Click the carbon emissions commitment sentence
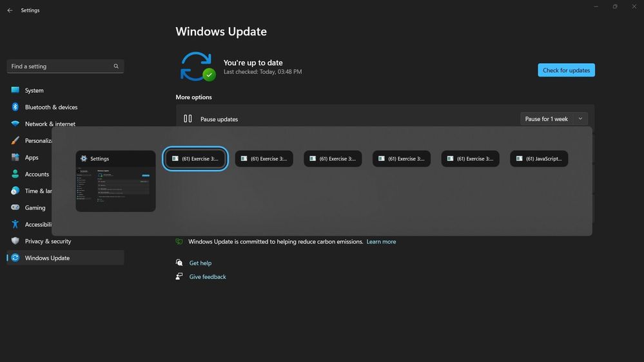Image resolution: width=644 pixels, height=362 pixels. tap(276, 242)
